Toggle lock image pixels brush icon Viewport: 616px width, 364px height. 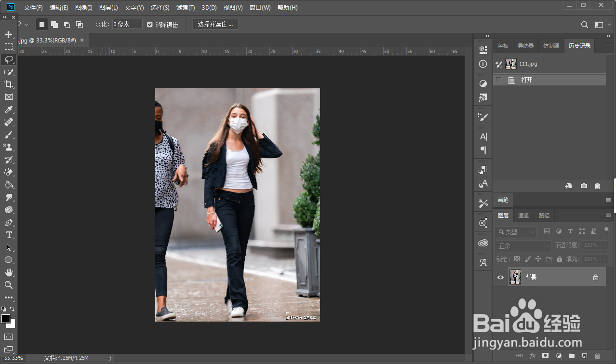(527, 259)
